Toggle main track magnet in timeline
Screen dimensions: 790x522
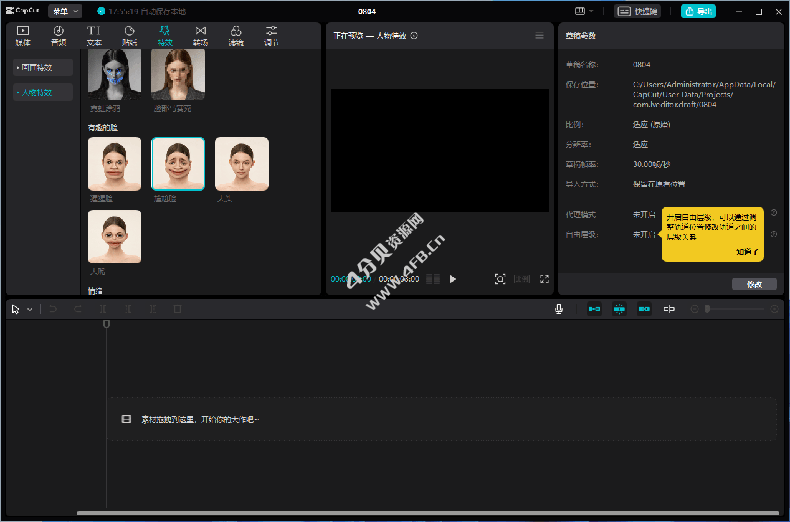594,309
